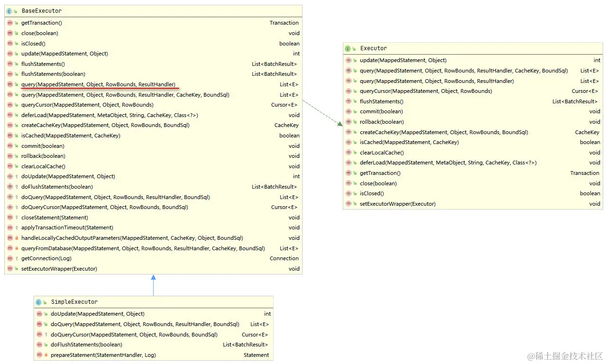606x364 pixels.
Task: Click method icon of commit(boolean) in BaseExecutor
Action: (x=10, y=146)
